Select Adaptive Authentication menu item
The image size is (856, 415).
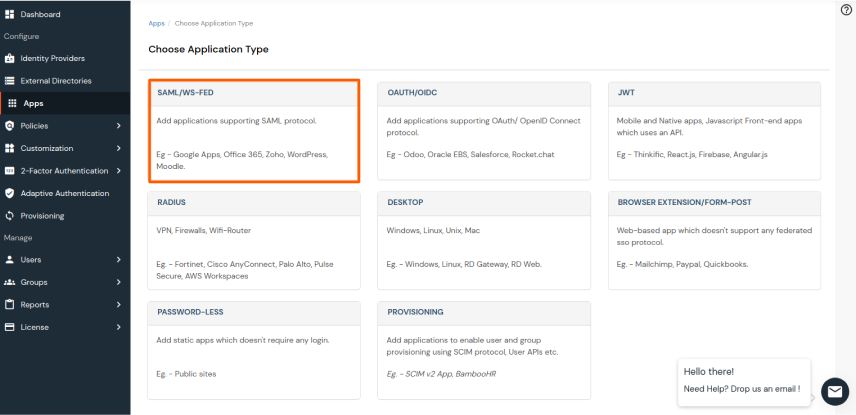[x=65, y=193]
